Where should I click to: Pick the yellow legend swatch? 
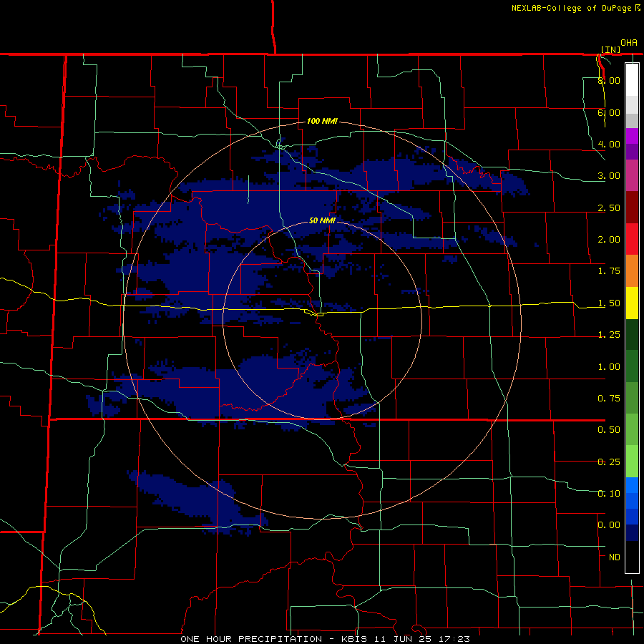coord(632,303)
